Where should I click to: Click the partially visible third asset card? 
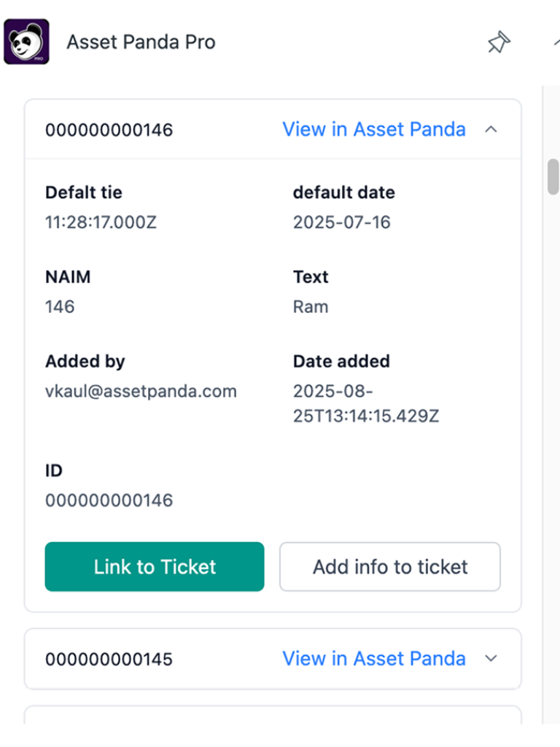273,715
